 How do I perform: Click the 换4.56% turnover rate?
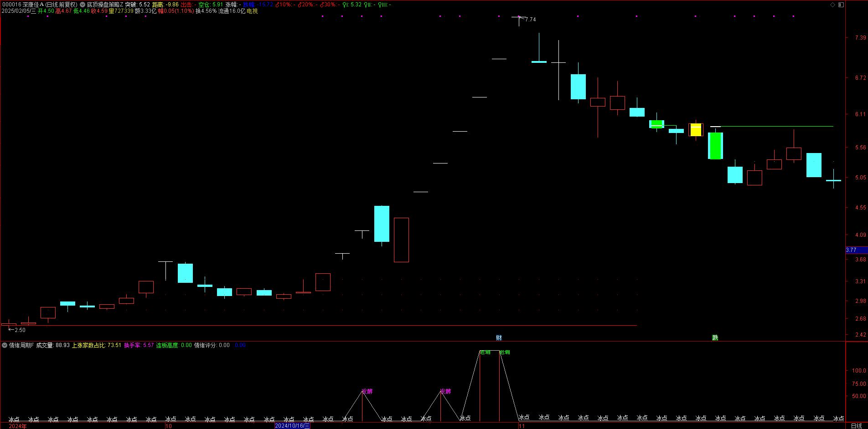(206, 11)
